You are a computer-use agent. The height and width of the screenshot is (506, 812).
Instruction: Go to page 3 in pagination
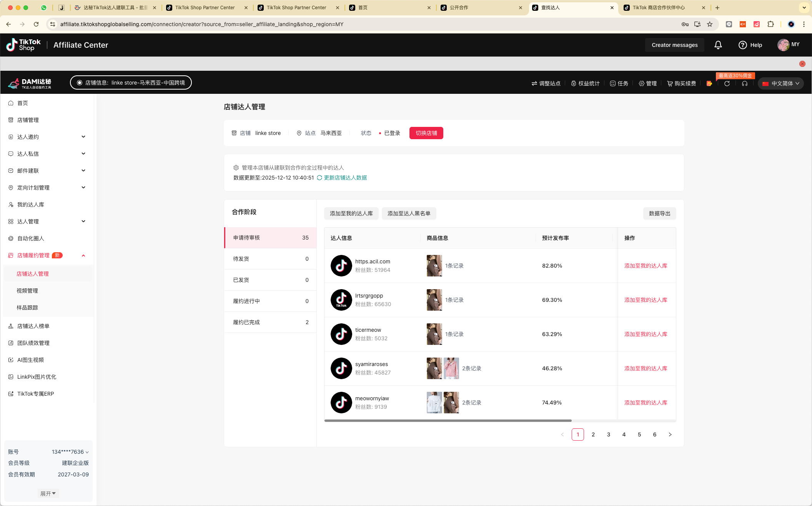(x=609, y=434)
